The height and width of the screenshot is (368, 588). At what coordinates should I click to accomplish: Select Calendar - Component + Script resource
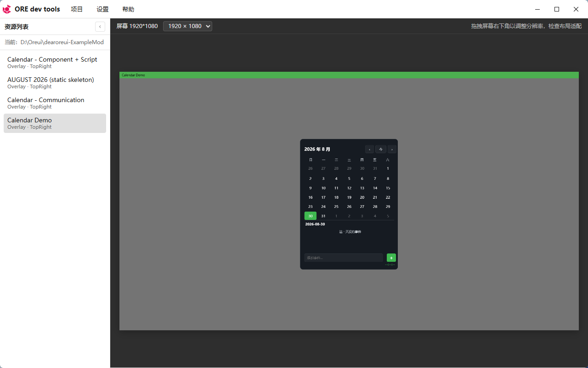coord(55,63)
